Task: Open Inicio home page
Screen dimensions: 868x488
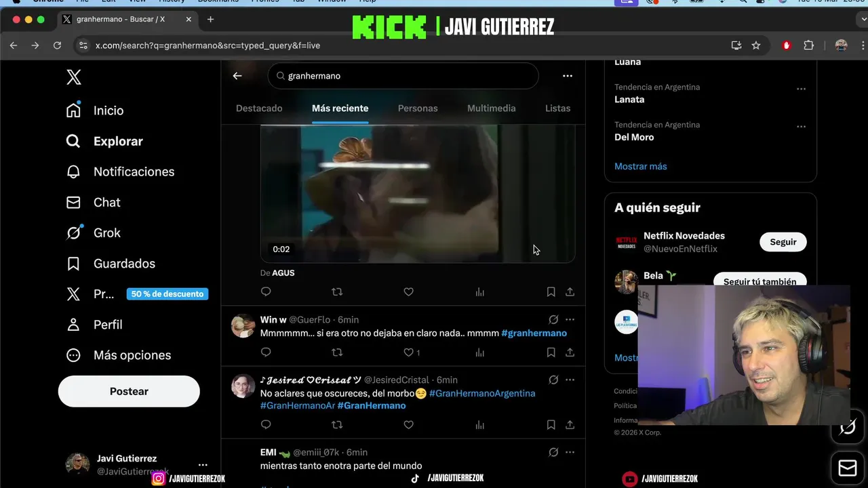Action: click(95, 110)
